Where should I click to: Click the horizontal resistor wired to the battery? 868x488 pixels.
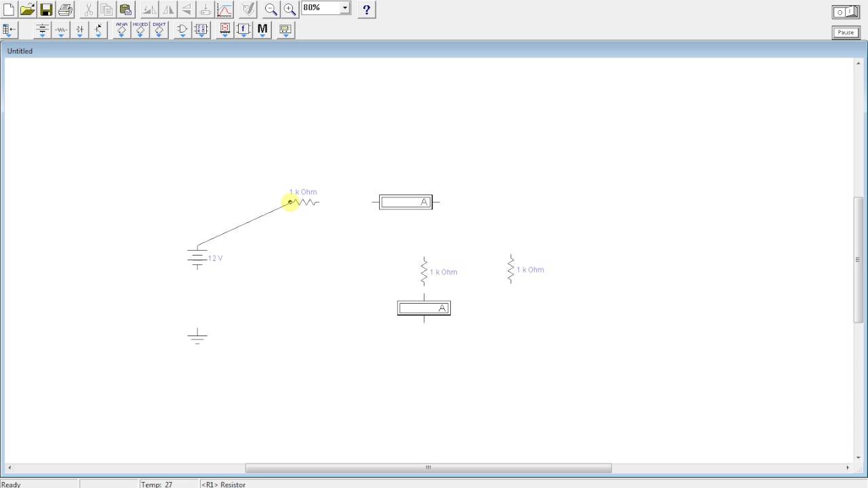[x=304, y=202]
